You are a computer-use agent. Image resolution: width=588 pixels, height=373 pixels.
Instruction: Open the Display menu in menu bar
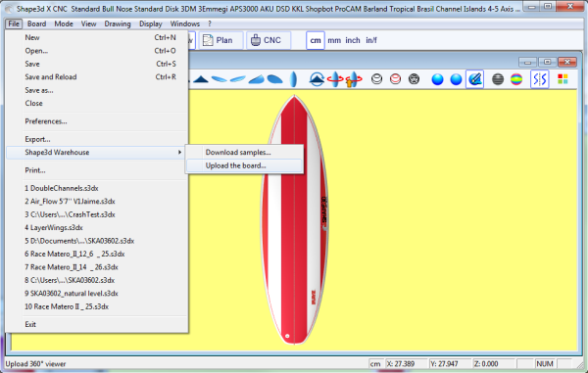coord(150,23)
